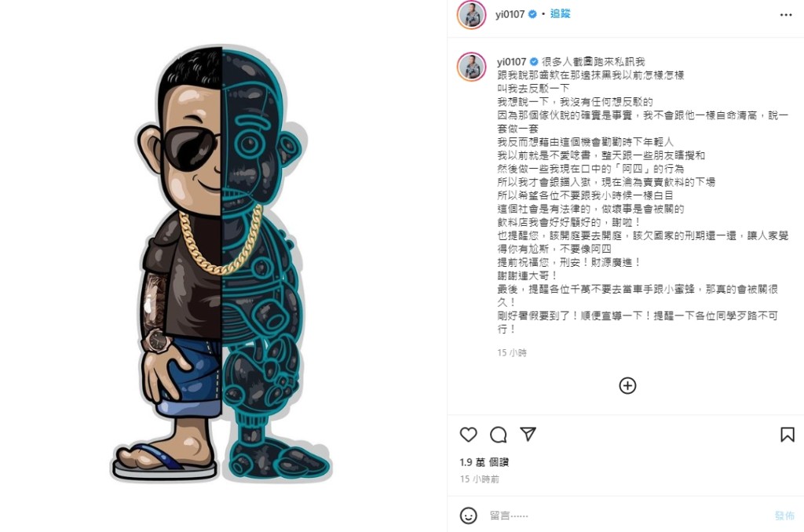The image size is (804, 532).
Task: Click the caption profile avatar
Action: pyautogui.click(x=471, y=67)
